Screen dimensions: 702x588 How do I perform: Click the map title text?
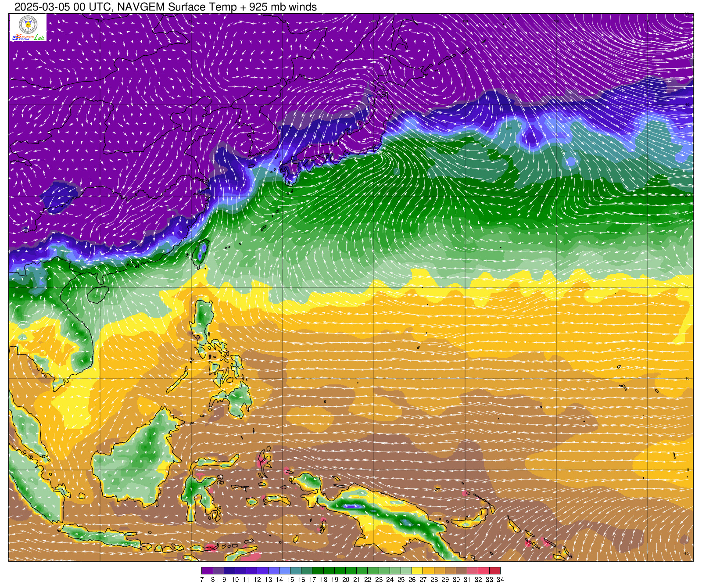pos(165,7)
